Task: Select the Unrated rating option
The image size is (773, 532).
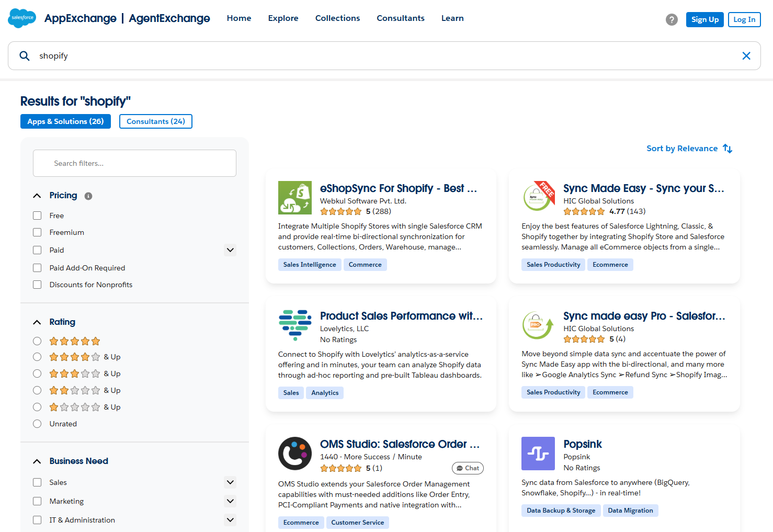Action: 37,424
